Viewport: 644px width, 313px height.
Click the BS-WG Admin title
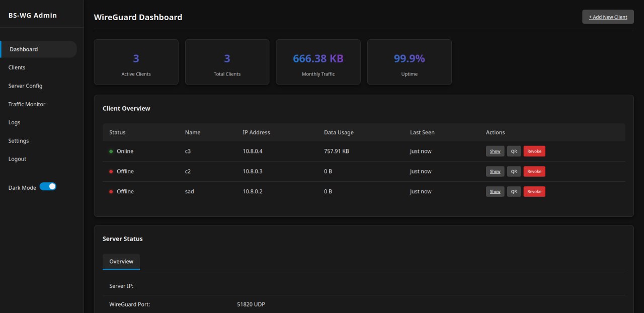point(33,15)
